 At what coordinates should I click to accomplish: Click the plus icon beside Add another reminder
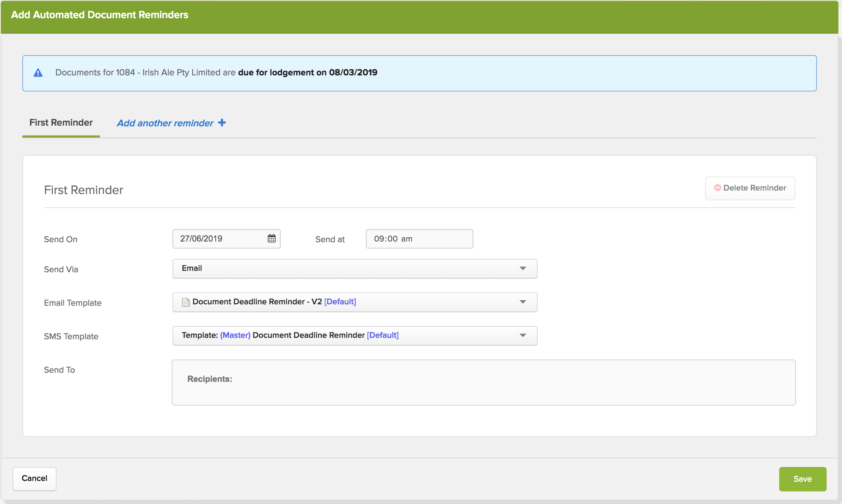click(222, 123)
